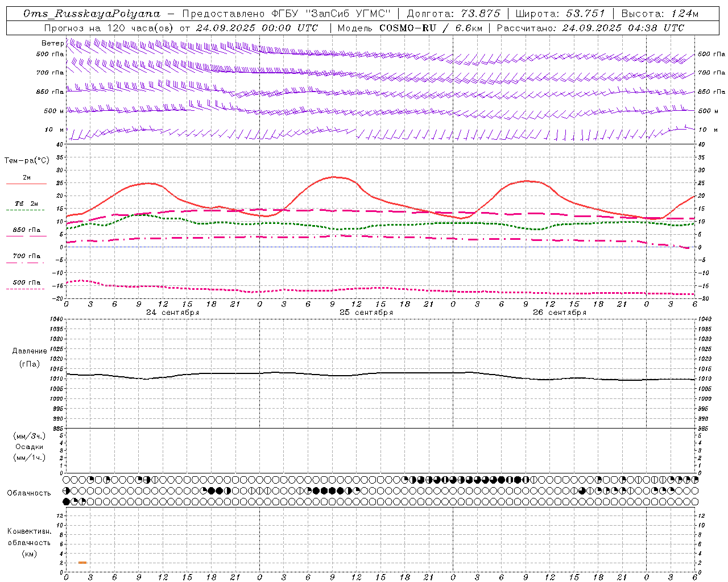Click the Тем-ра(°C) temperature axis title
The width and height of the screenshot is (728, 582).
click(27, 161)
